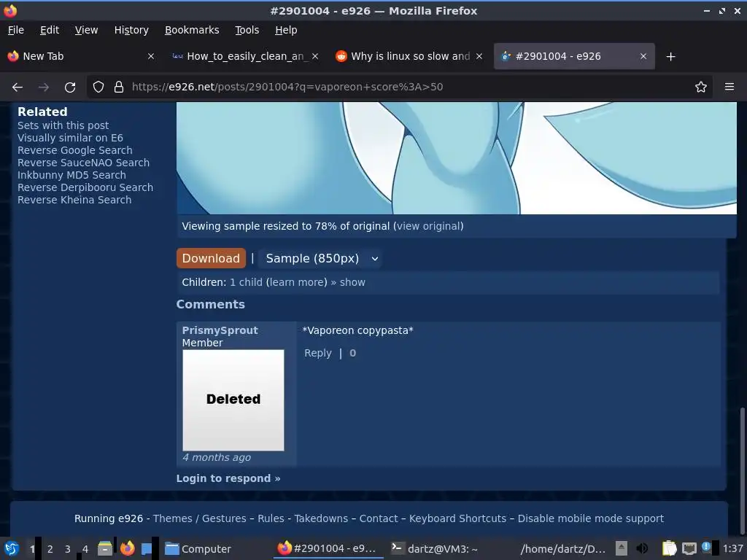Screen dimensions: 747x560
Task: Show site security padlock info
Action: click(119, 87)
